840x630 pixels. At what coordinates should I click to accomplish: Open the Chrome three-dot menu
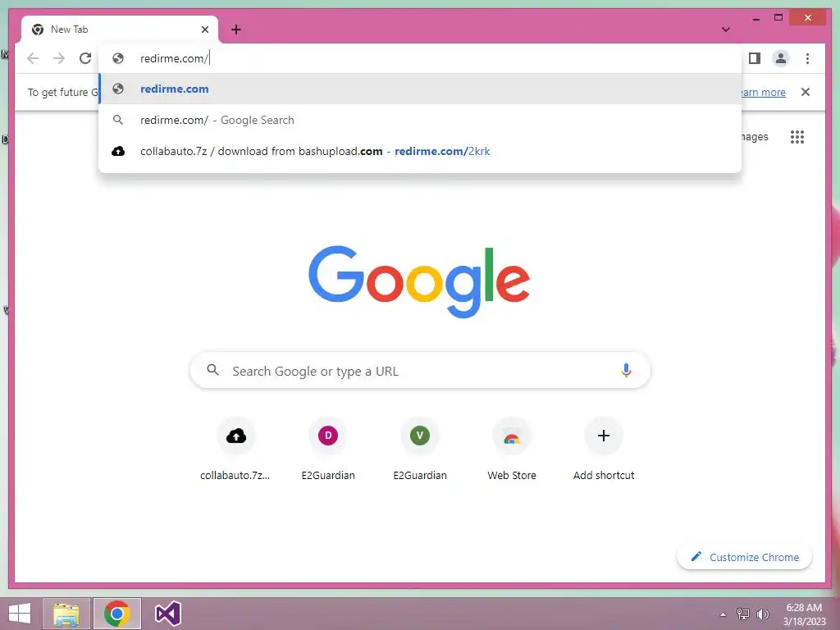coord(807,58)
